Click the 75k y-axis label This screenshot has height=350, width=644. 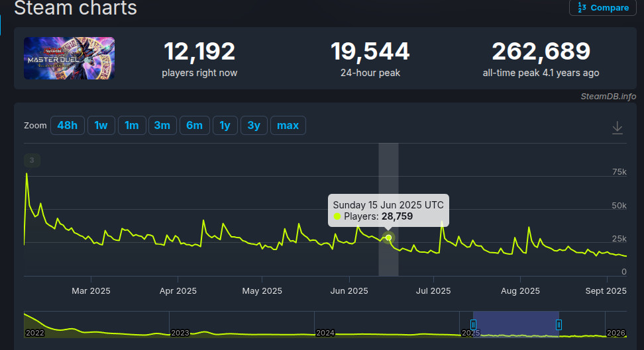pyautogui.click(x=619, y=172)
